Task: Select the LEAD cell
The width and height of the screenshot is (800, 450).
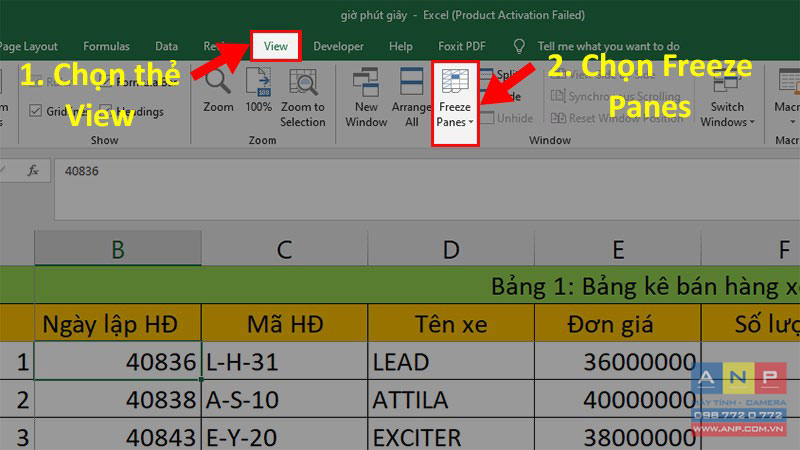Action: coord(451,361)
